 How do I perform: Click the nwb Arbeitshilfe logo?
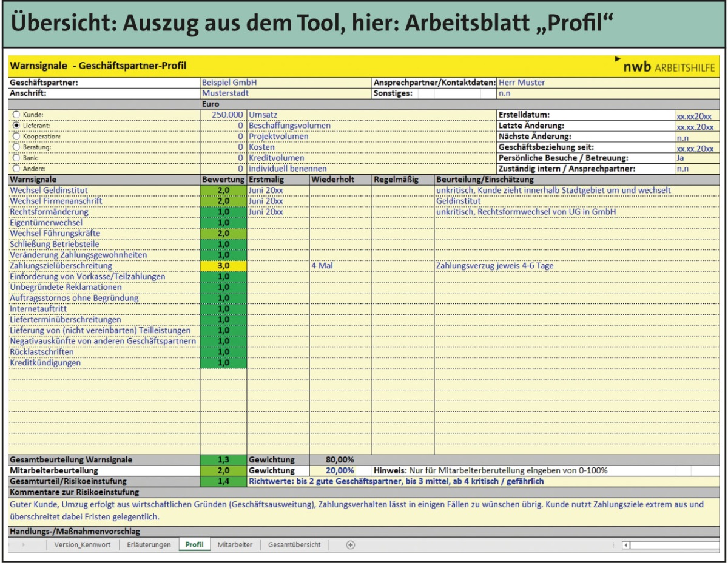coord(666,66)
